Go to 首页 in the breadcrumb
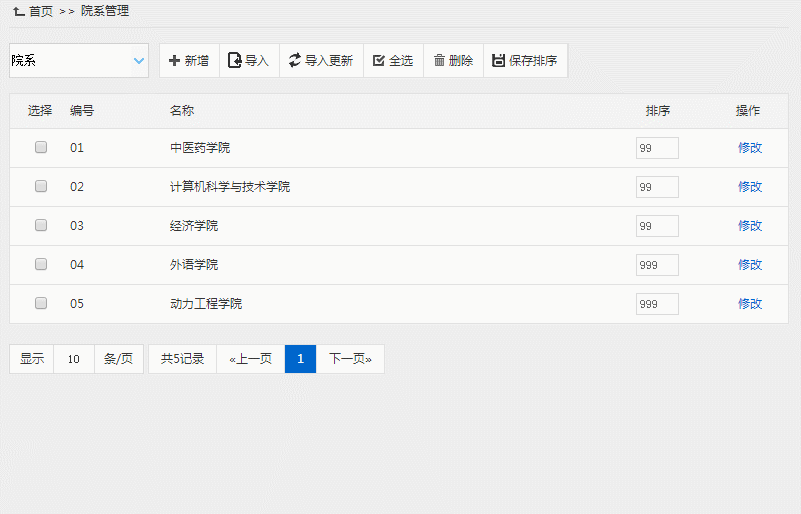The height and width of the screenshot is (514, 801). point(41,11)
